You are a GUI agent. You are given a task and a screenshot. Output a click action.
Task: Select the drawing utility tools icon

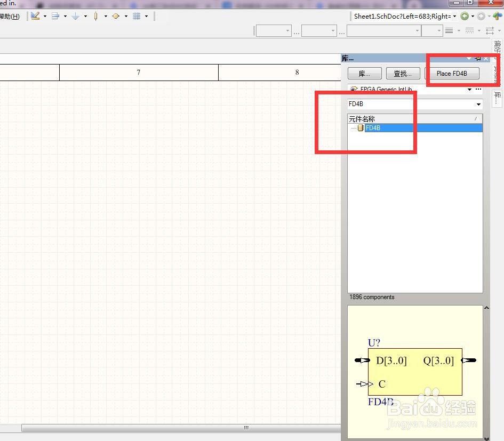(35, 16)
